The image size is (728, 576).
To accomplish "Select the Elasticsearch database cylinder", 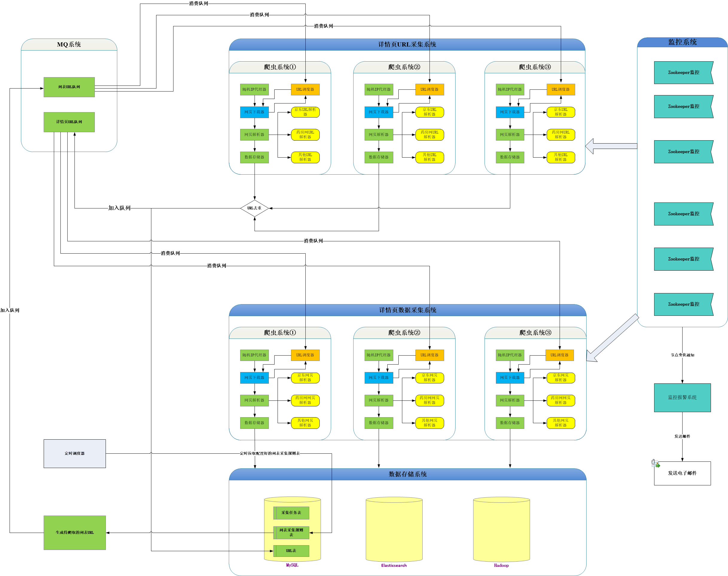I will point(394,529).
